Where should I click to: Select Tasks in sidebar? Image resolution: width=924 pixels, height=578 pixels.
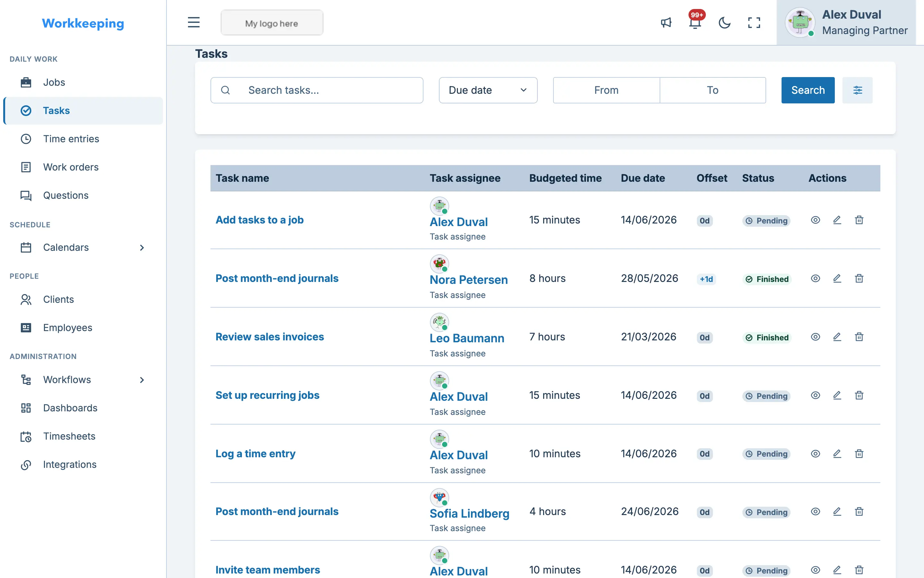(x=83, y=110)
